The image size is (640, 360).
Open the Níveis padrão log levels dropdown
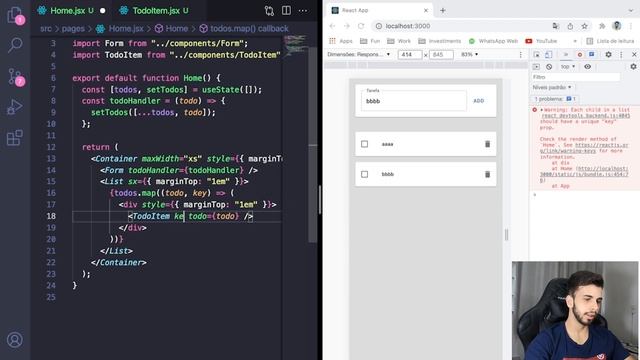pyautogui.click(x=551, y=87)
